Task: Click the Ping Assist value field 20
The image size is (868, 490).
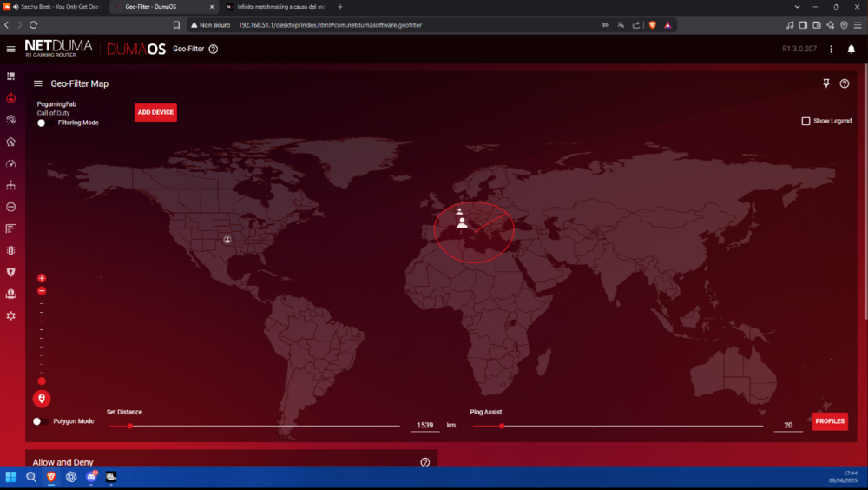Action: coord(788,425)
